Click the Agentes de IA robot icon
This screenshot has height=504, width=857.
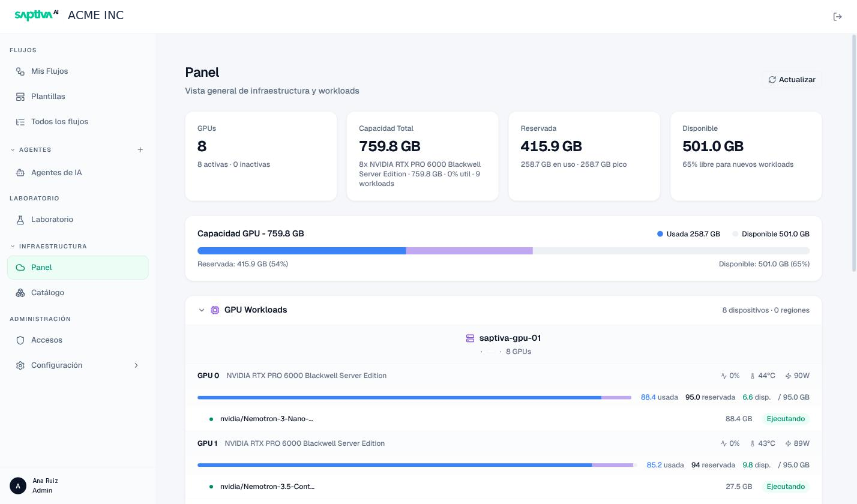20,173
